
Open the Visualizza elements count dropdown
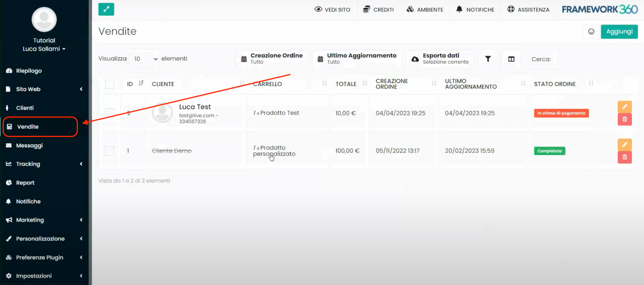pos(145,59)
